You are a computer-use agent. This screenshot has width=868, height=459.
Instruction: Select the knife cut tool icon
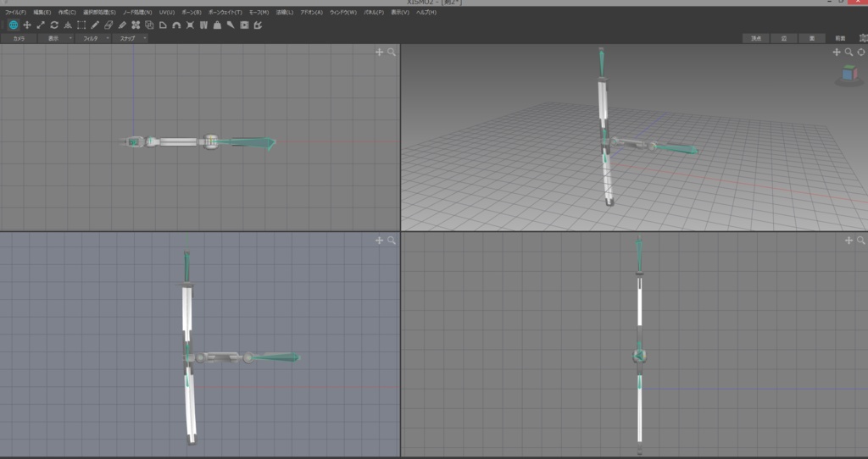[x=231, y=25]
